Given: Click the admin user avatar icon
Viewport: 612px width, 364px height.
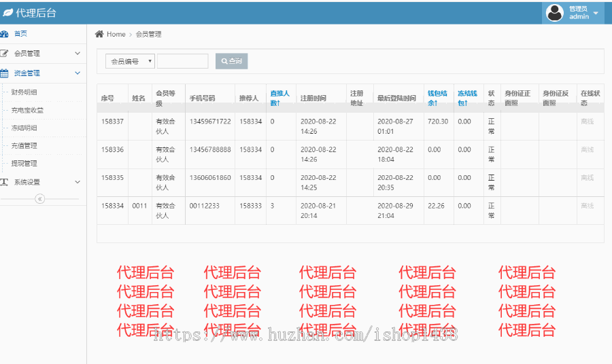Looking at the screenshot, I should [555, 13].
